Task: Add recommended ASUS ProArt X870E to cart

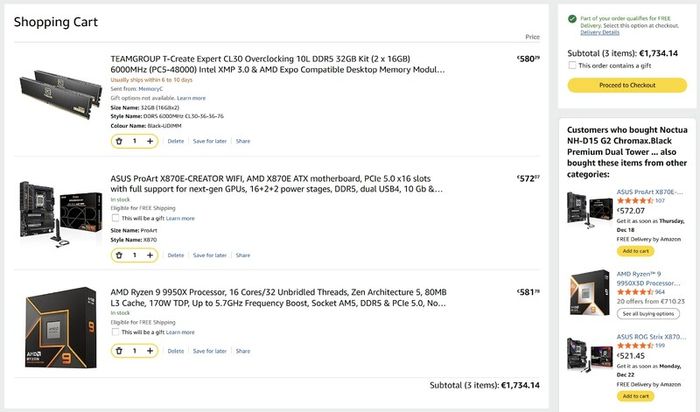Action: (635, 251)
